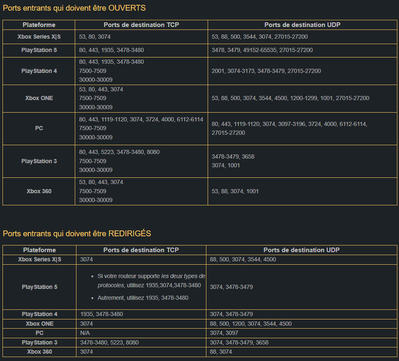Image resolution: width=399 pixels, height=361 pixels.
Task: Click UDP cell '88, 500, 3074, 3544, 4500'
Action: [243, 259]
